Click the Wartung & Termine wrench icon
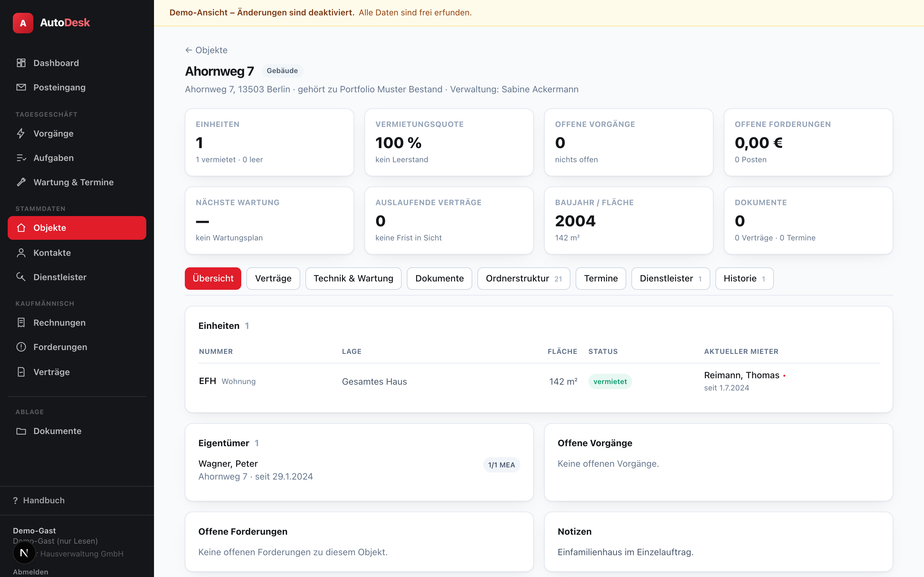Image resolution: width=924 pixels, height=577 pixels. [21, 182]
